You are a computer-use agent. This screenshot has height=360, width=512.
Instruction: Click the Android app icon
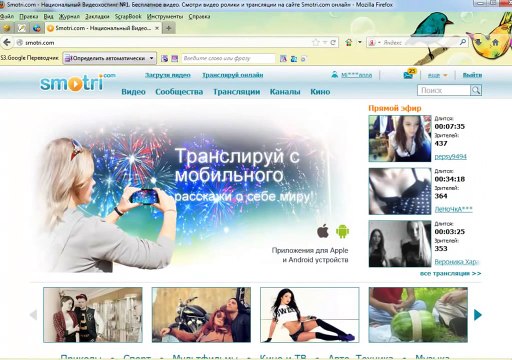point(342,231)
